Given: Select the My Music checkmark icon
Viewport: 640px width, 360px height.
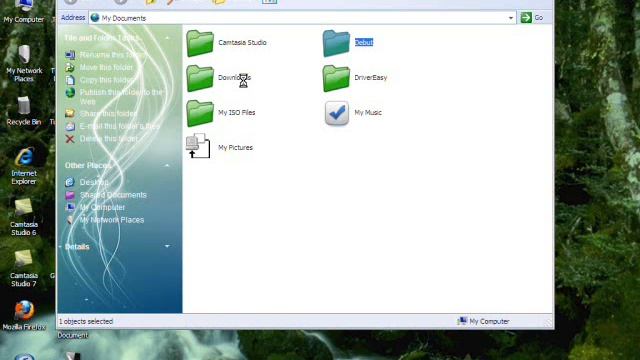Looking at the screenshot, I should [337, 113].
